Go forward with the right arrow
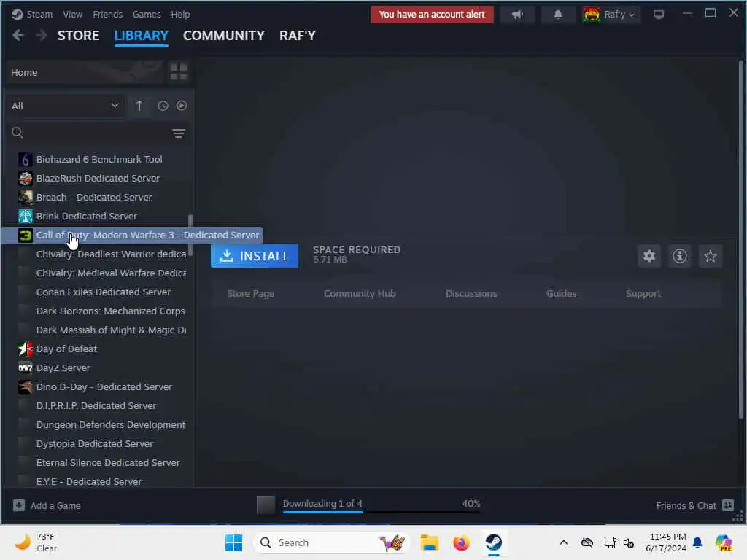This screenshot has height=560, width=747. tap(42, 35)
